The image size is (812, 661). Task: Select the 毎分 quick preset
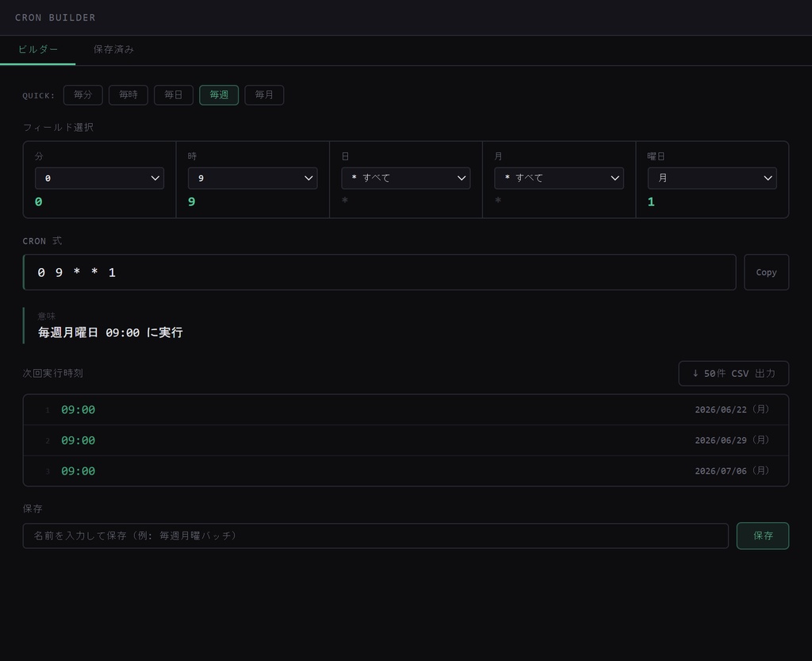(82, 94)
